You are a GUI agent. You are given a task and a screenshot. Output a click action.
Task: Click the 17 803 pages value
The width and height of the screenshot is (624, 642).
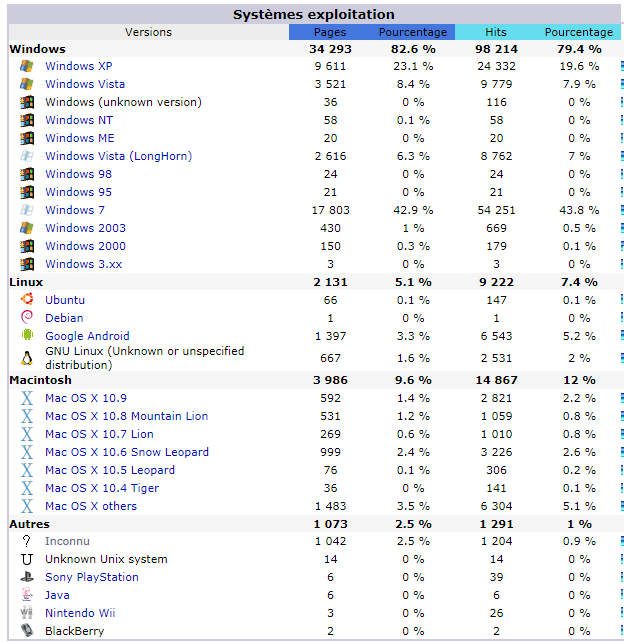[330, 210]
